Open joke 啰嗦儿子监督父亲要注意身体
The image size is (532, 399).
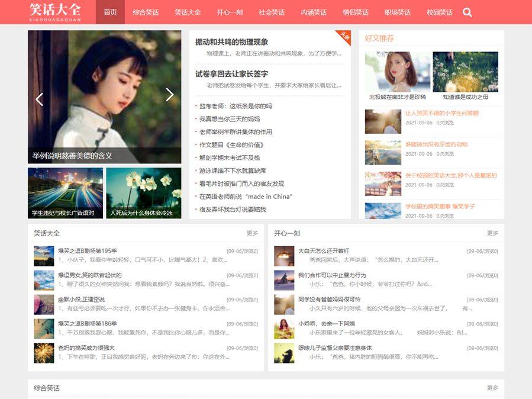click(x=335, y=348)
